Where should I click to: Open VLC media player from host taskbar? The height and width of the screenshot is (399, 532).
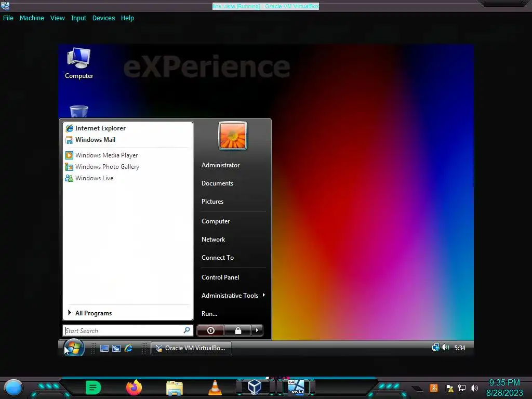(215, 388)
